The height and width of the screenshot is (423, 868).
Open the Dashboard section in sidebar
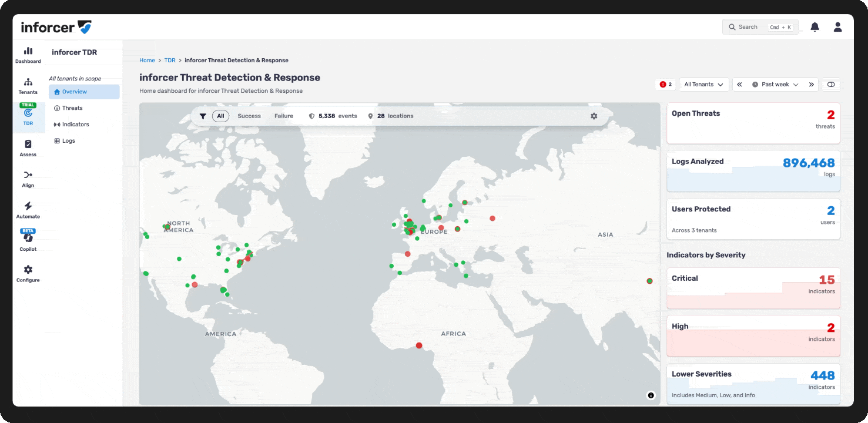[28, 55]
